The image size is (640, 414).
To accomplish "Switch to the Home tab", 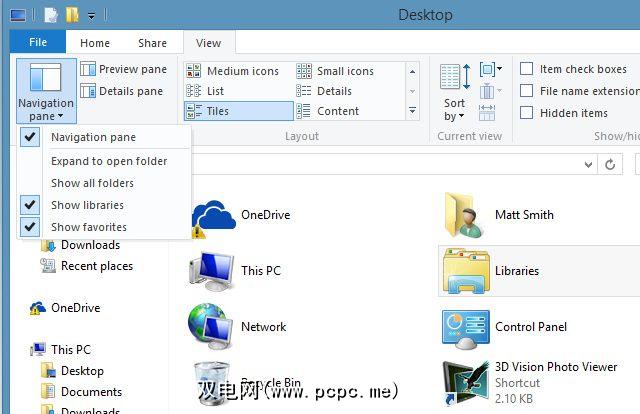I will coord(95,43).
